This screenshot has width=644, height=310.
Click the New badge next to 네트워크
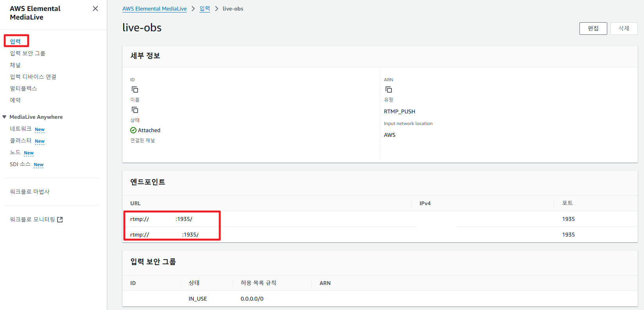coord(40,129)
